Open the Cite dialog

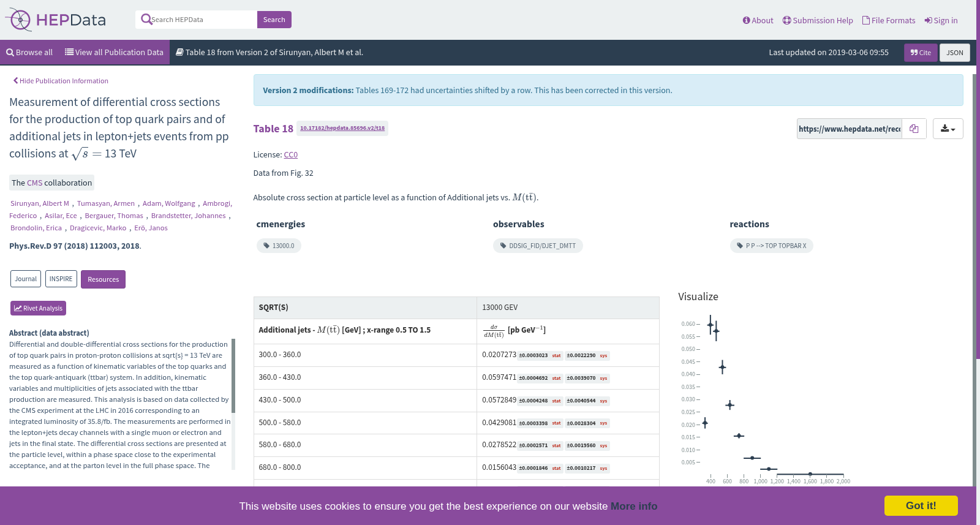(921, 53)
